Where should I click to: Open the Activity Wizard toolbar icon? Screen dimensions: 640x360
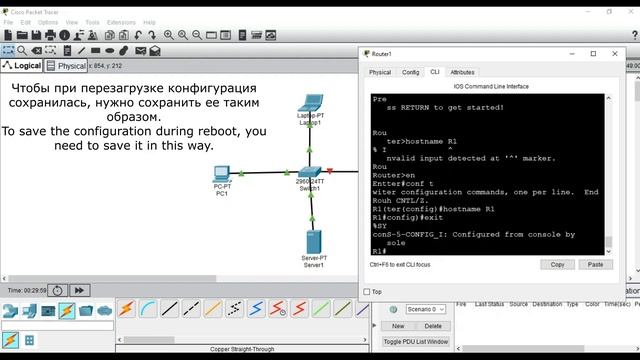pos(93,36)
